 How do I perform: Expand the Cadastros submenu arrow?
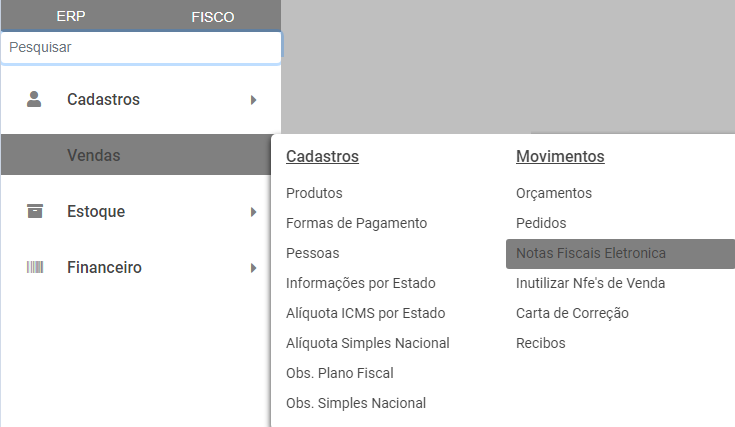click(254, 100)
